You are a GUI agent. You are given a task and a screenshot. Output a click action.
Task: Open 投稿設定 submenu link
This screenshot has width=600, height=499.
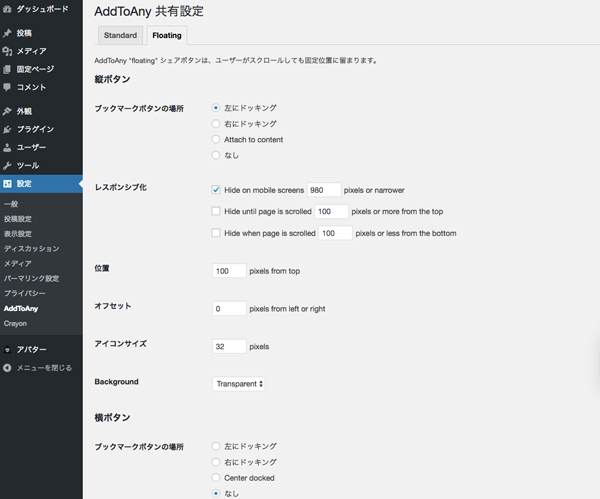18,219
